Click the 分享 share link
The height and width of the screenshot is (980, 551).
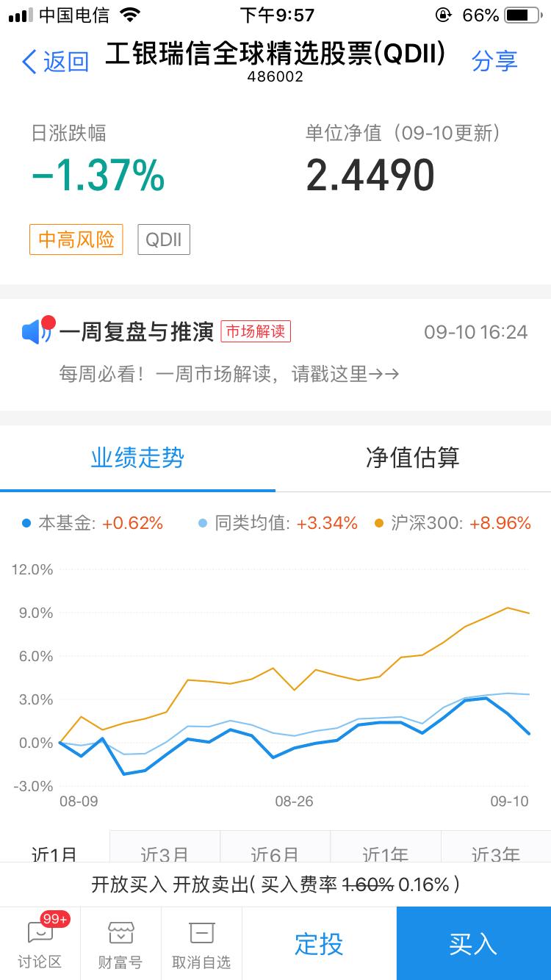[x=495, y=61]
